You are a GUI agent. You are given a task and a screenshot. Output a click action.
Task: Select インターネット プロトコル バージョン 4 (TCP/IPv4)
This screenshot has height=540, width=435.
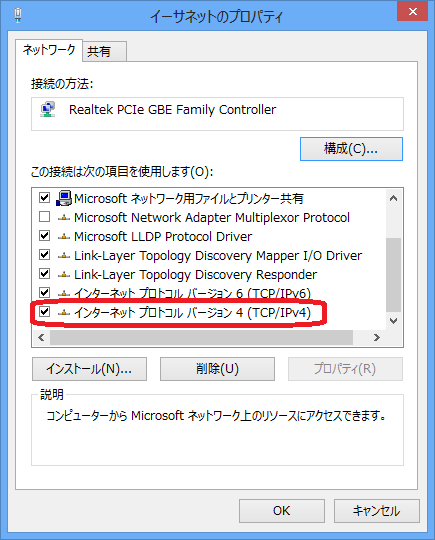coord(192,313)
